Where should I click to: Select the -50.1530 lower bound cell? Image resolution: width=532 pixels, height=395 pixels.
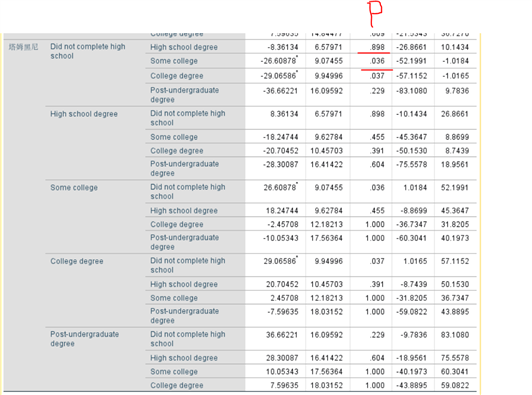pyautogui.click(x=411, y=151)
